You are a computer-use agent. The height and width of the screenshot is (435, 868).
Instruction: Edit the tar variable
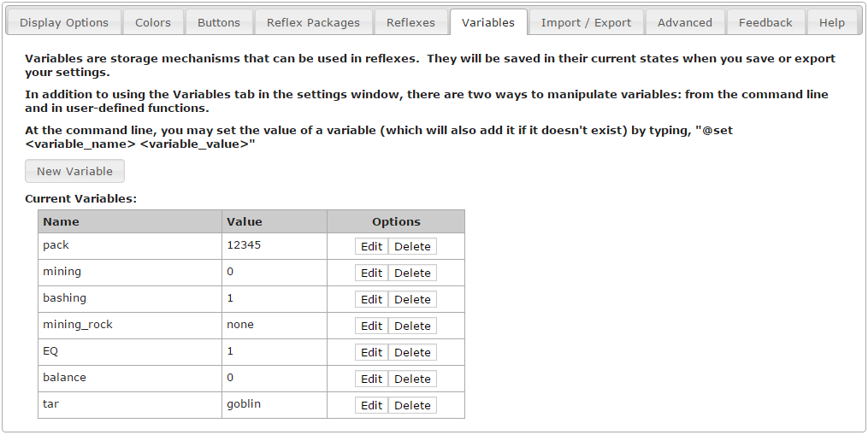371,405
